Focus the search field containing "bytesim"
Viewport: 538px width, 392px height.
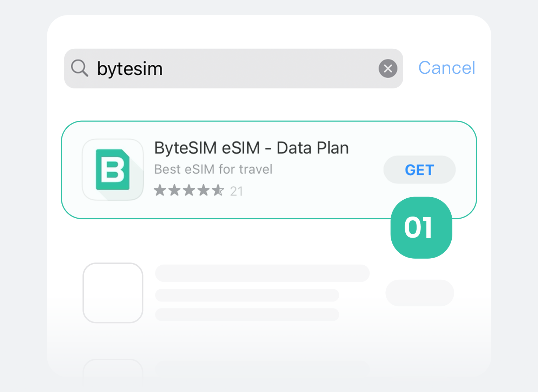pyautogui.click(x=232, y=68)
